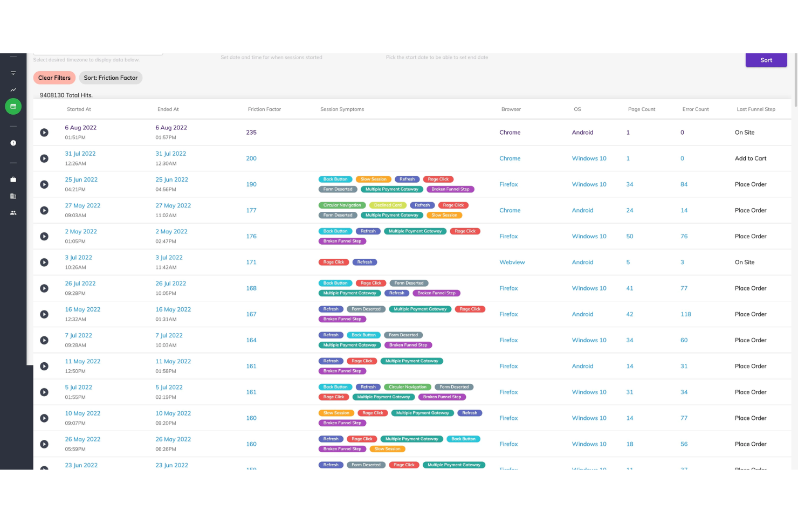This screenshot has width=798, height=532.
Task: Open the alerts exclamation sidebar icon
Action: pyautogui.click(x=13, y=143)
